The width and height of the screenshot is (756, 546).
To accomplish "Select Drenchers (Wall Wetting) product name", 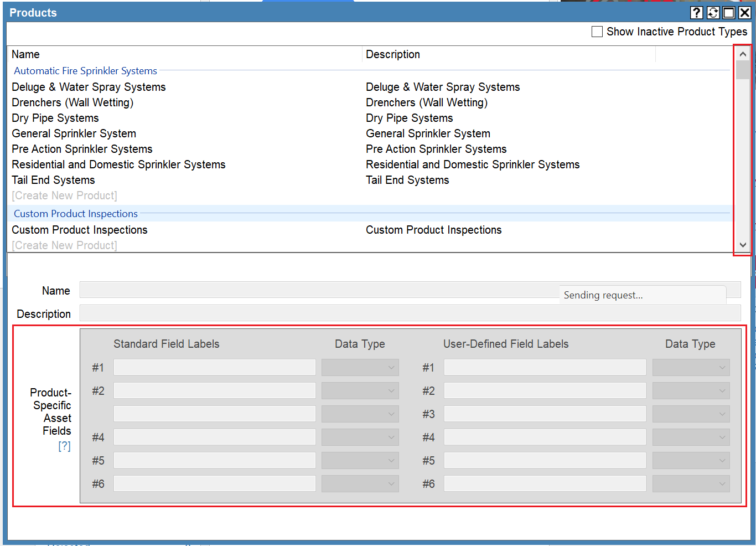I will [73, 102].
